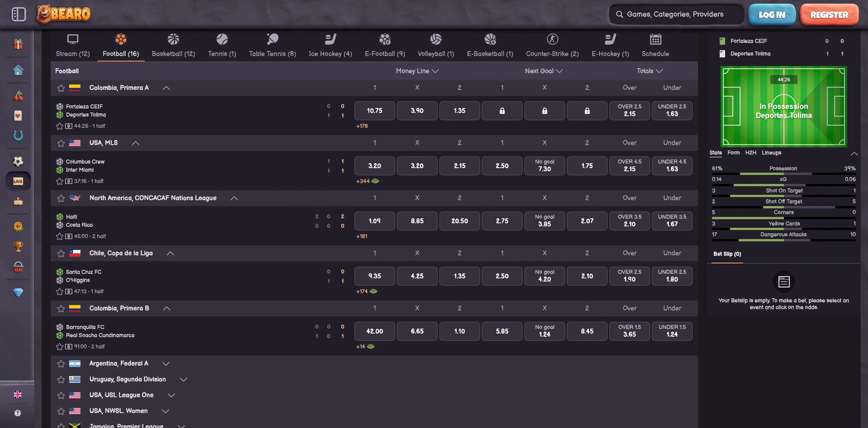This screenshot has height=428, width=868.
Task: Select OVER 4.5 at 2.15 for Columbus Crew
Action: pyautogui.click(x=629, y=165)
